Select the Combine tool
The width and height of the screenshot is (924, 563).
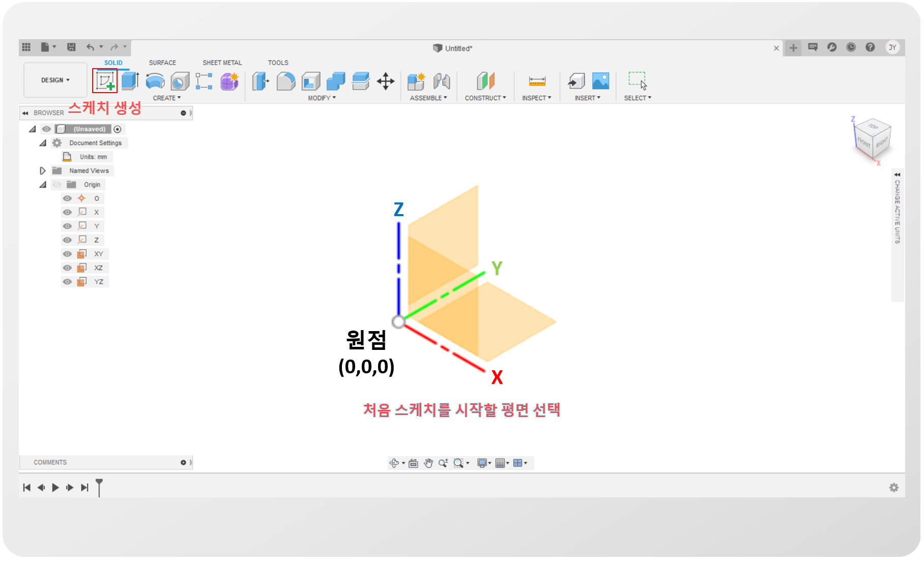pyautogui.click(x=336, y=81)
